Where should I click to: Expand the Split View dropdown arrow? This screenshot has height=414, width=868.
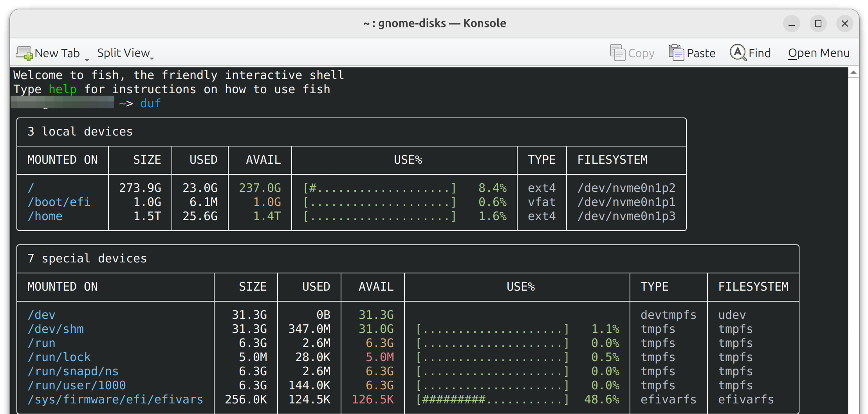[x=152, y=58]
